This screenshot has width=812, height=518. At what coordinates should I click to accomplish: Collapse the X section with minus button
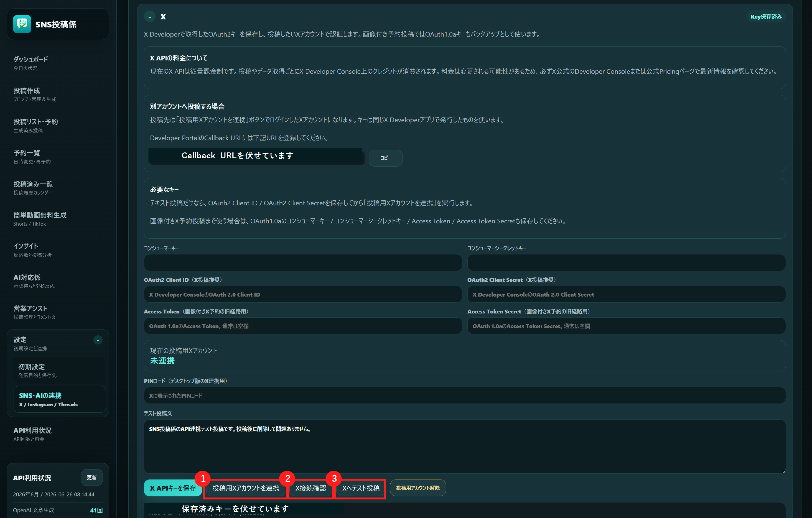[150, 17]
